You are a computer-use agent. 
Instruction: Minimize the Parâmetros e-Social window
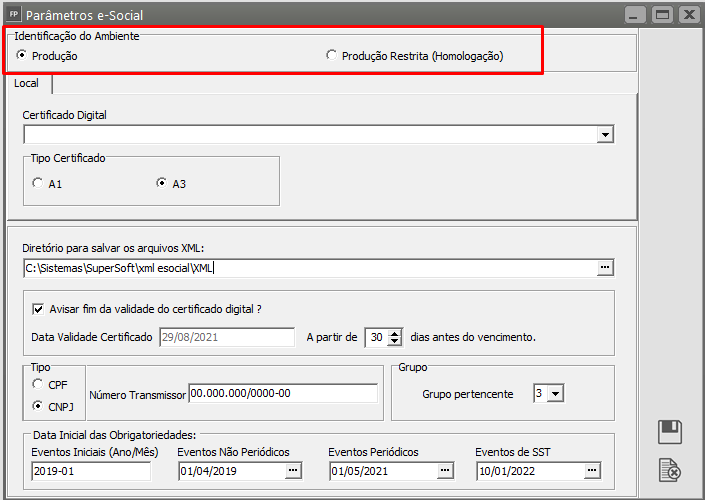click(635, 14)
